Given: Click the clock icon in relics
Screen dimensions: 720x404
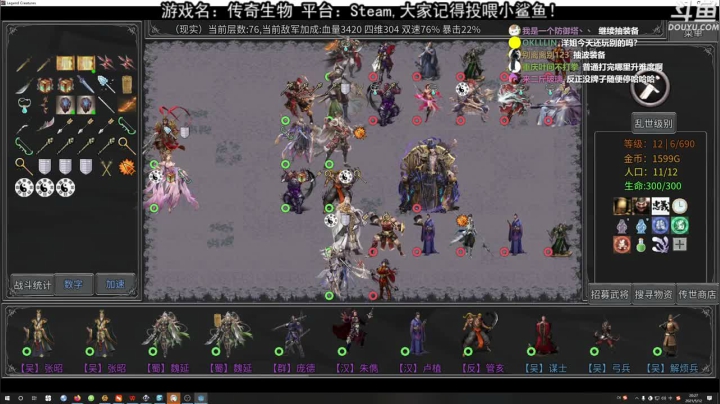Looking at the screenshot, I should (x=680, y=206).
